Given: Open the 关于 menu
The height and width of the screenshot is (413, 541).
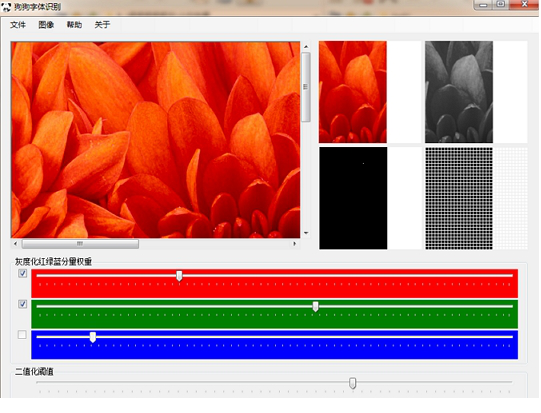Looking at the screenshot, I should click(x=102, y=25).
